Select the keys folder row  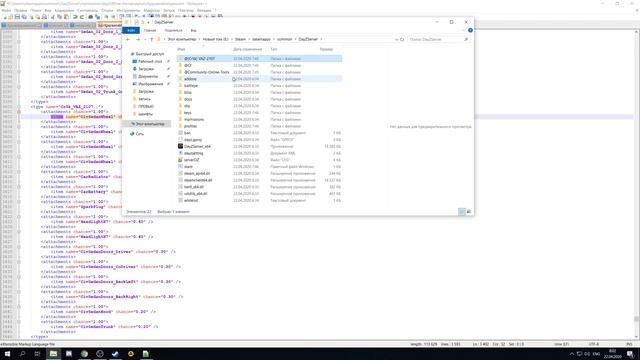[260, 113]
